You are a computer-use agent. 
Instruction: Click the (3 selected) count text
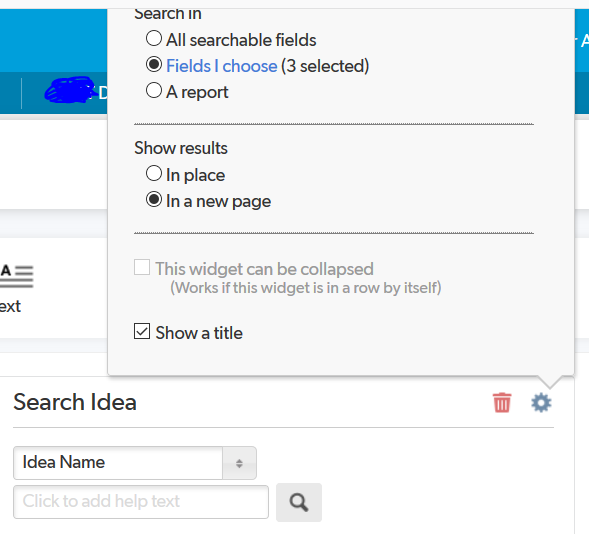[x=325, y=66]
